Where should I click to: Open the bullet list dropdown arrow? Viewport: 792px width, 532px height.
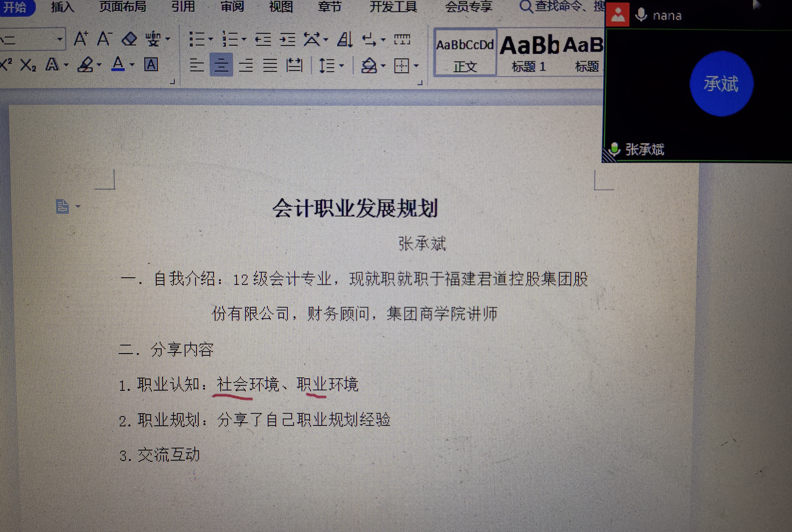[x=211, y=40]
